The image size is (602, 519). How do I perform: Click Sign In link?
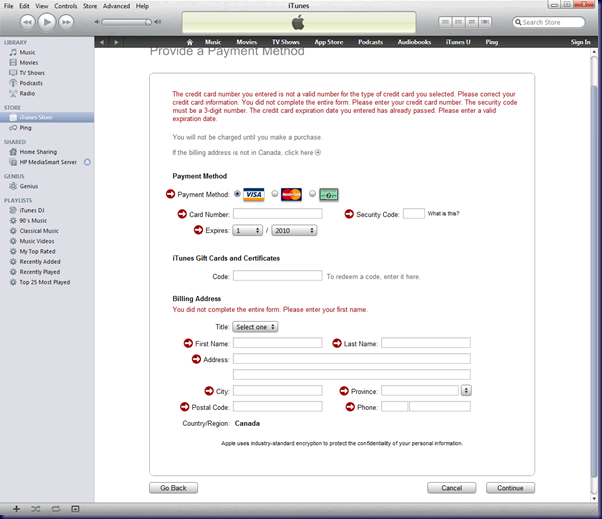tap(580, 42)
